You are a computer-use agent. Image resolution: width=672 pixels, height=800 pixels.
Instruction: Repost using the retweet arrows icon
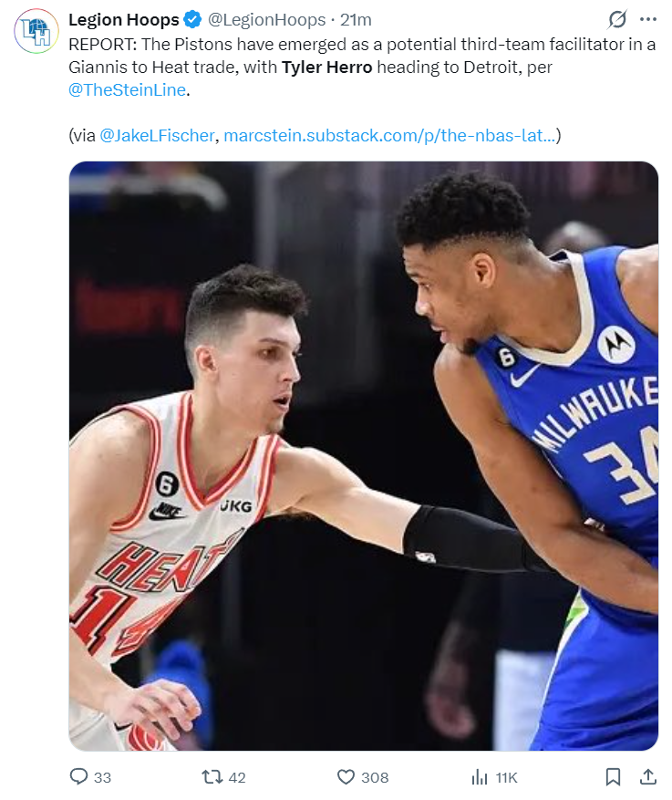click(x=212, y=777)
